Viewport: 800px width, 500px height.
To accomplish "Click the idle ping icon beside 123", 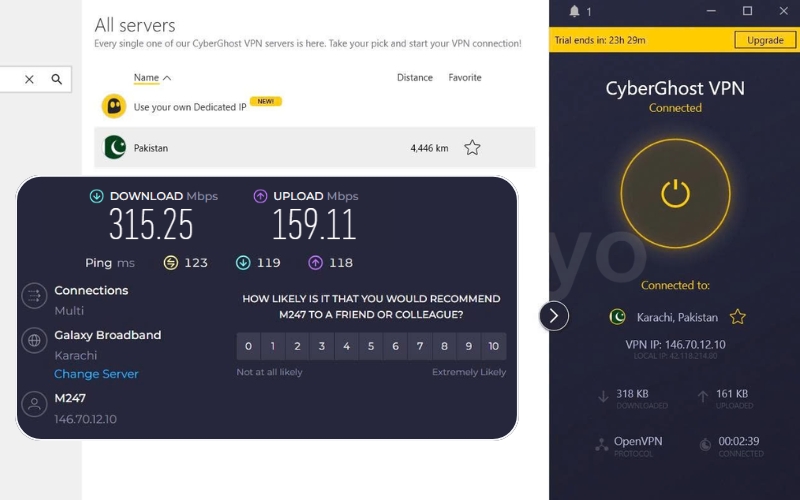I will [x=171, y=263].
